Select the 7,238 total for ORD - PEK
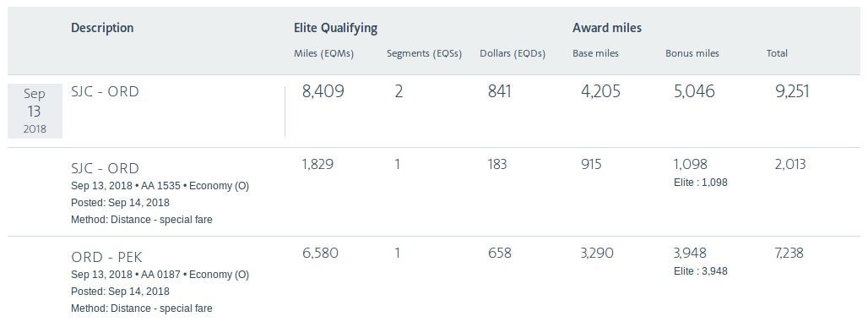The height and width of the screenshot is (322, 868). (x=789, y=254)
